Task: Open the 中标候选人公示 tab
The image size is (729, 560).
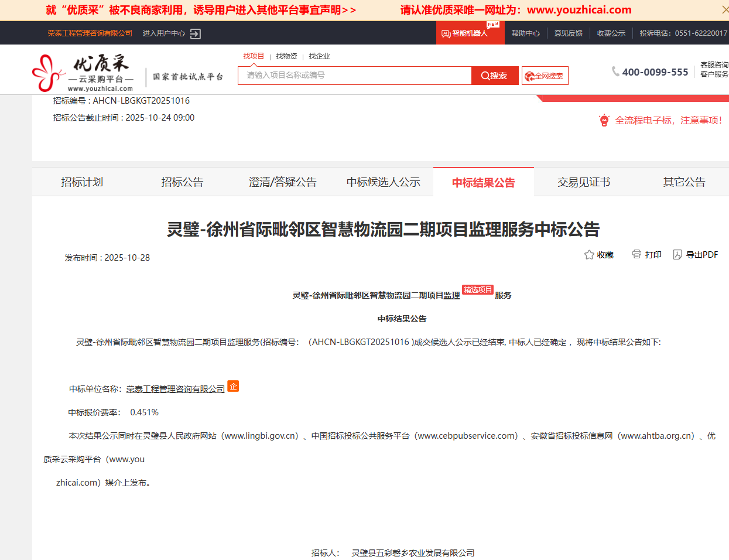Action: click(383, 182)
